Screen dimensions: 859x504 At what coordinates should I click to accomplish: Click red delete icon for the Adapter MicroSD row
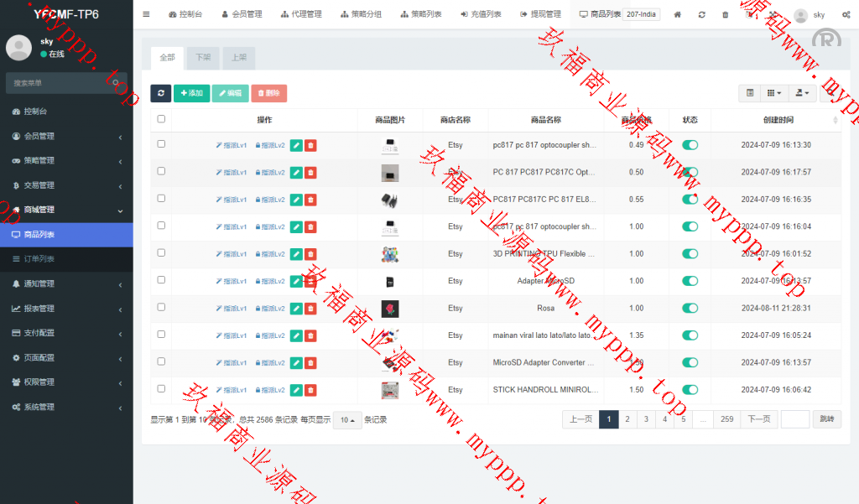click(x=310, y=282)
